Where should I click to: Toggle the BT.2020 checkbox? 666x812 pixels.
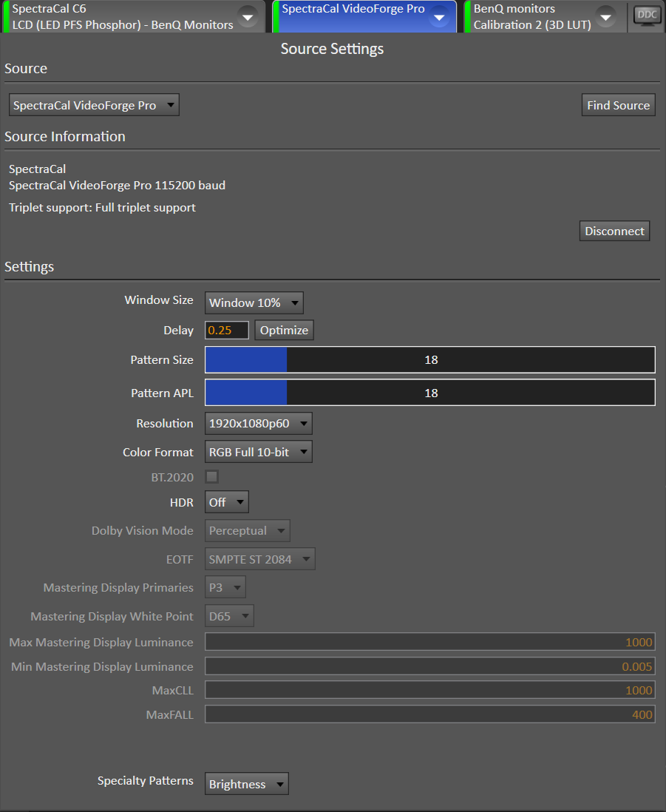click(211, 476)
